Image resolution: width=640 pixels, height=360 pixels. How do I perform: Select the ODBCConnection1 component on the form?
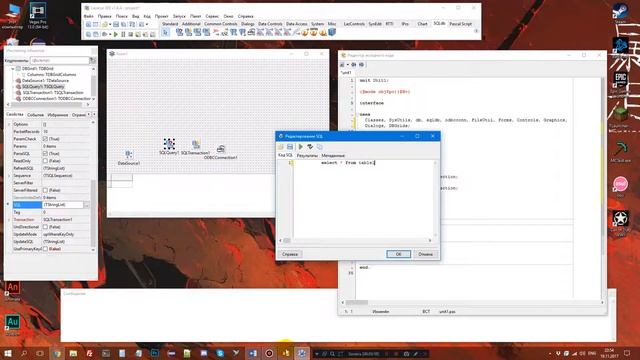pos(221,149)
